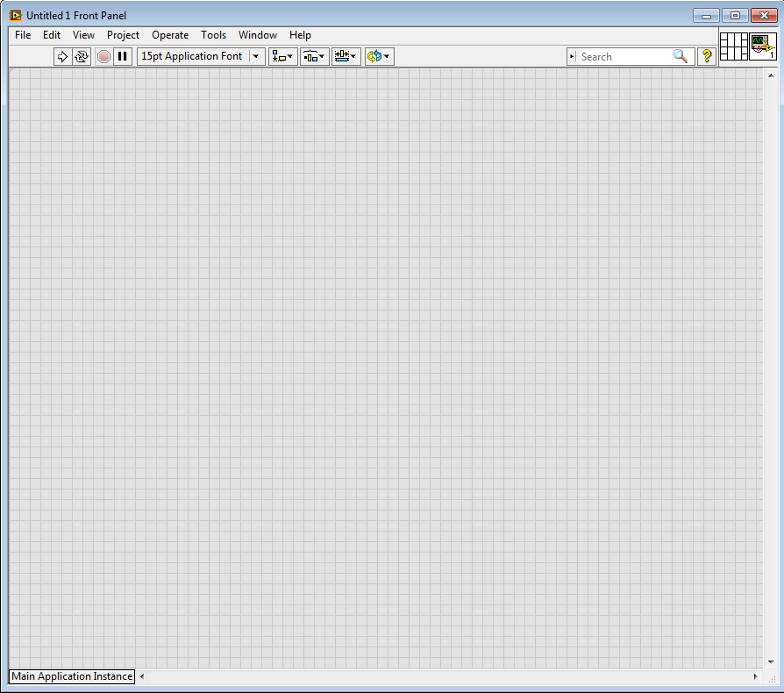Open the Distribute Objects dropdown

315,56
